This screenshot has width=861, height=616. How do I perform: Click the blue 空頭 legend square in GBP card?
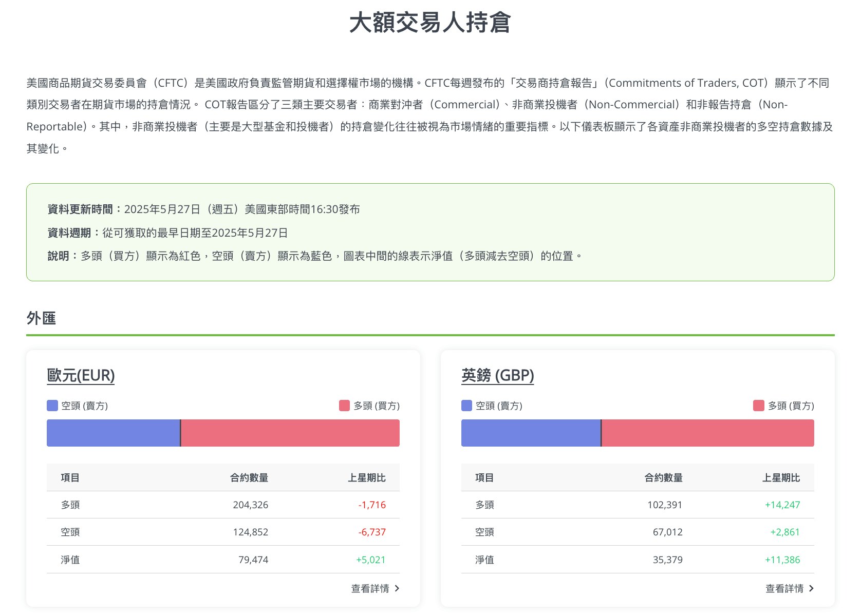click(466, 406)
